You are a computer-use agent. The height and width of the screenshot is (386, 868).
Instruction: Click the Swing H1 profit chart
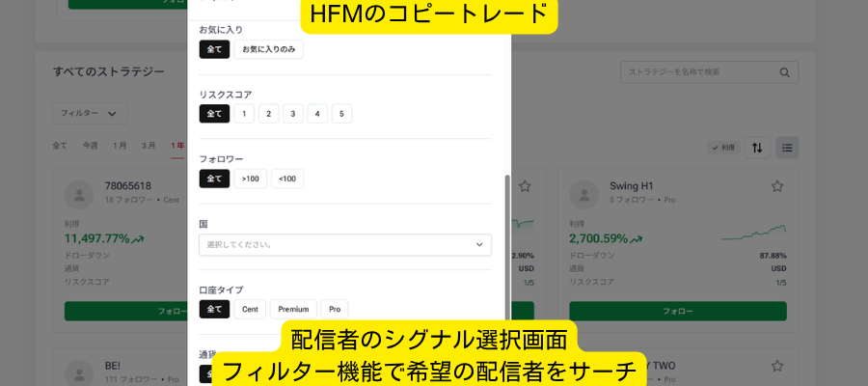point(754,234)
